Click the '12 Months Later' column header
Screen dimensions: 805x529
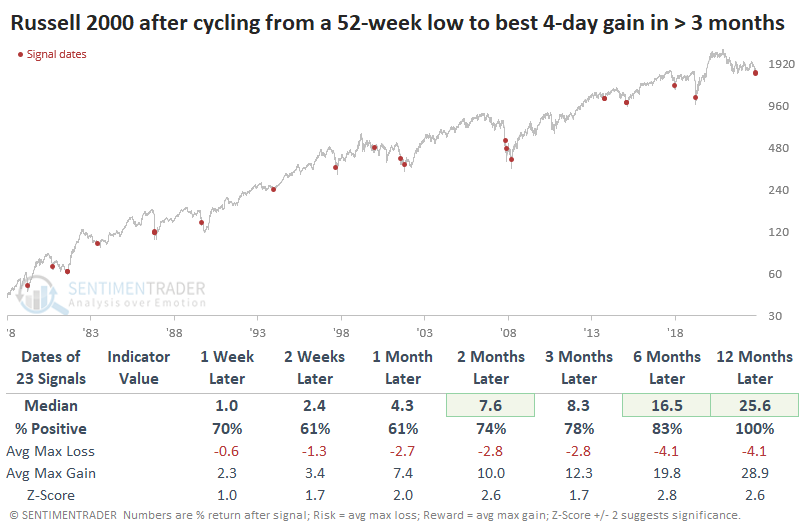pos(754,367)
